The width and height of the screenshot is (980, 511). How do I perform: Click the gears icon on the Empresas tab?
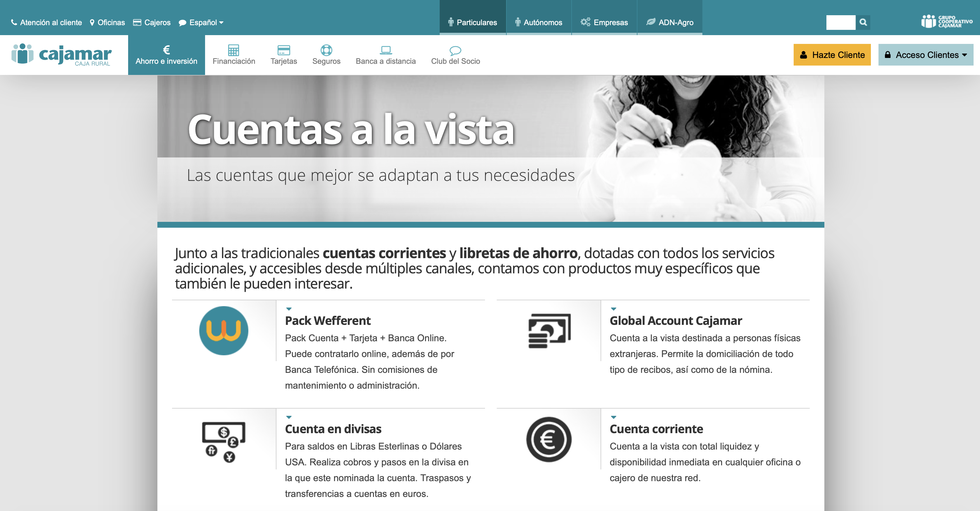click(x=585, y=22)
